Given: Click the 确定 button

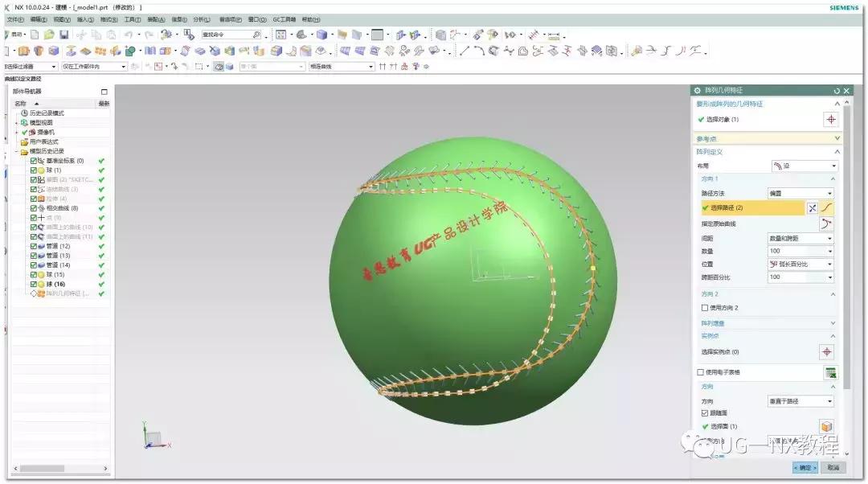Looking at the screenshot, I should tap(805, 467).
